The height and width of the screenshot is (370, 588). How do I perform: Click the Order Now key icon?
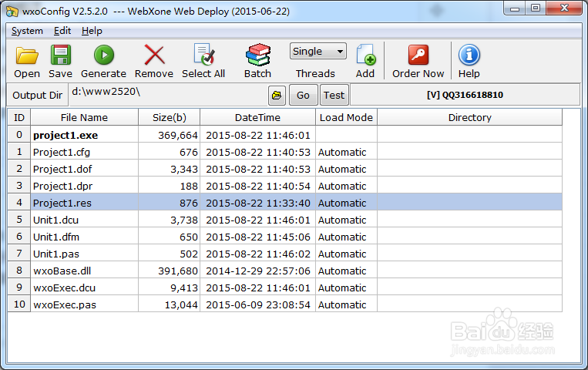(418, 55)
